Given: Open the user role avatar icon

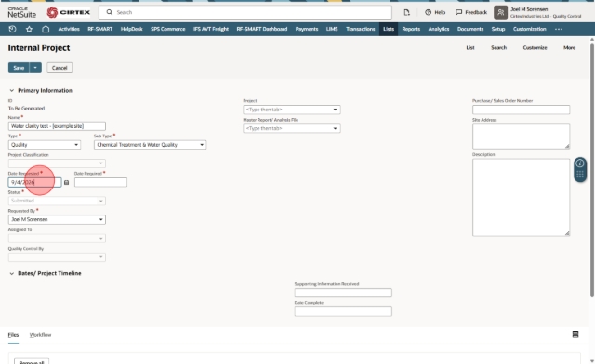Looking at the screenshot, I should [500, 12].
